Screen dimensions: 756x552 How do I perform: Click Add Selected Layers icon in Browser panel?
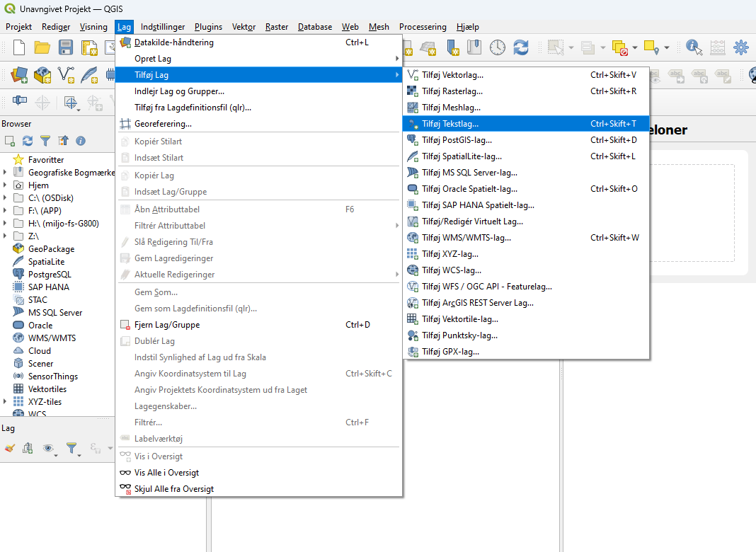coord(10,141)
